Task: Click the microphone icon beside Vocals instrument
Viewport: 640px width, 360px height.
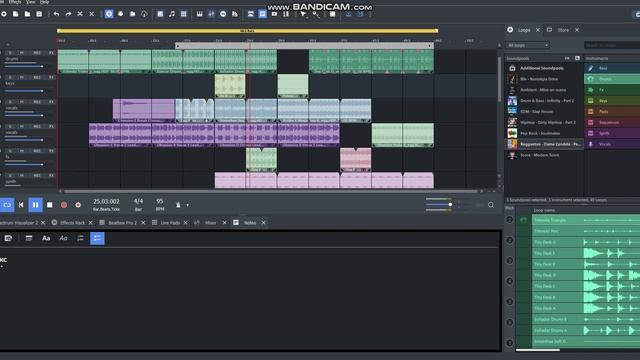Action: tap(591, 144)
